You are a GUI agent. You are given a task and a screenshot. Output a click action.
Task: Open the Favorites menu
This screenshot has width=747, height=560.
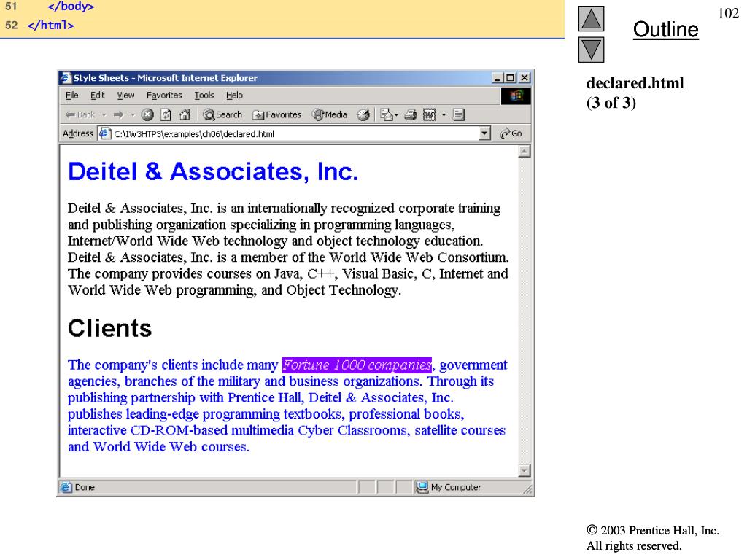(164, 96)
